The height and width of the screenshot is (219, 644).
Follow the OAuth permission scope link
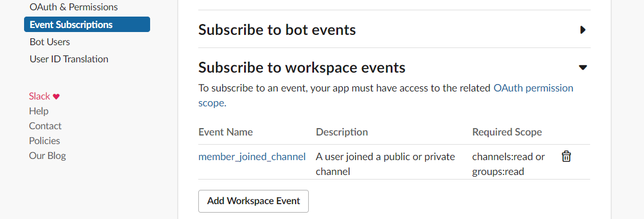[386, 95]
